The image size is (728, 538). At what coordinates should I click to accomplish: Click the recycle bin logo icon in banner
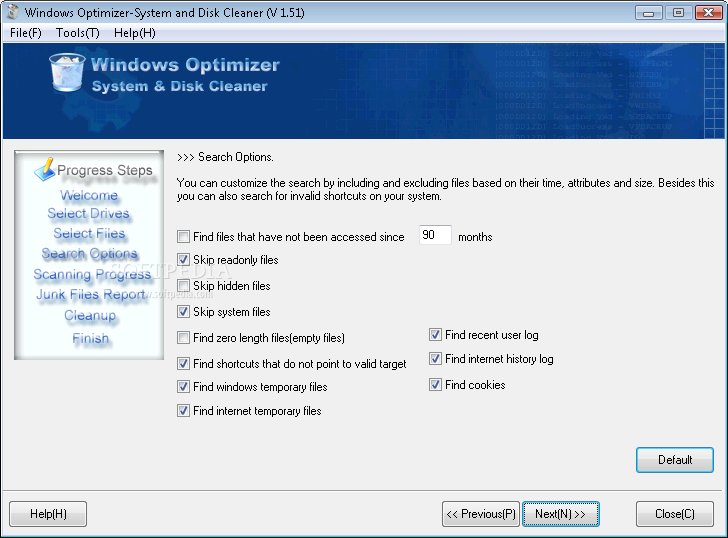(67, 72)
